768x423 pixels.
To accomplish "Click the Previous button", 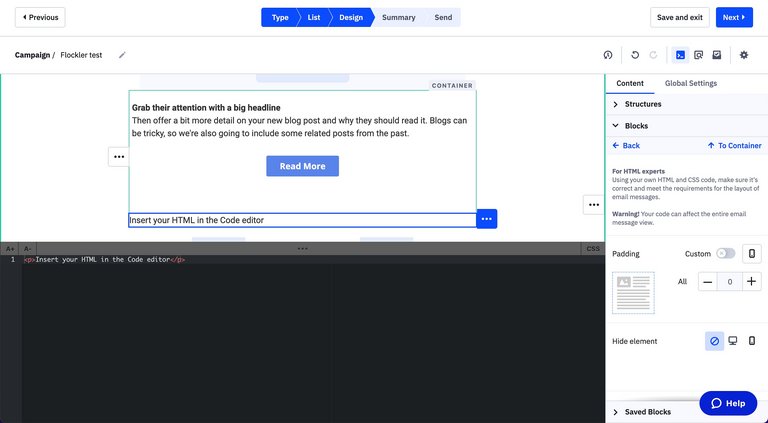I will click(40, 18).
